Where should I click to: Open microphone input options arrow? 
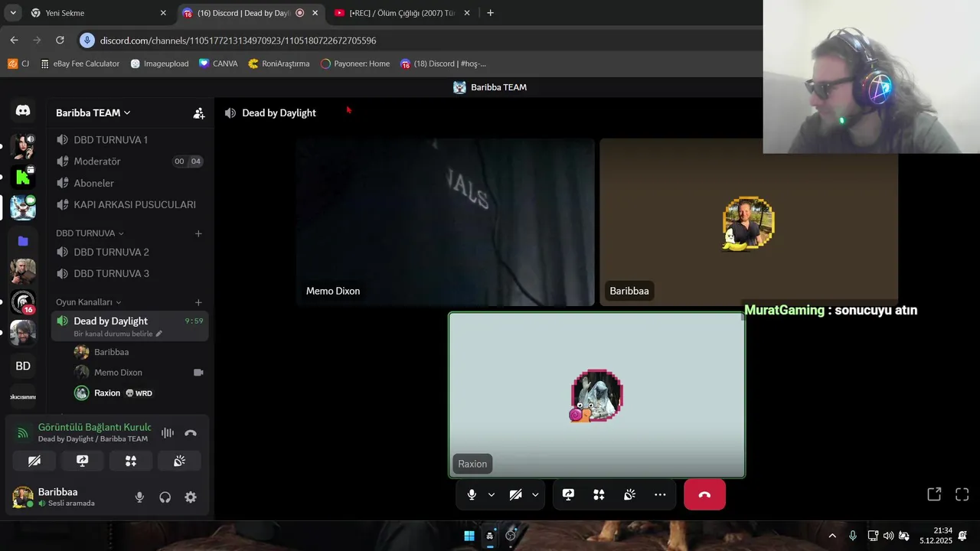492,494
